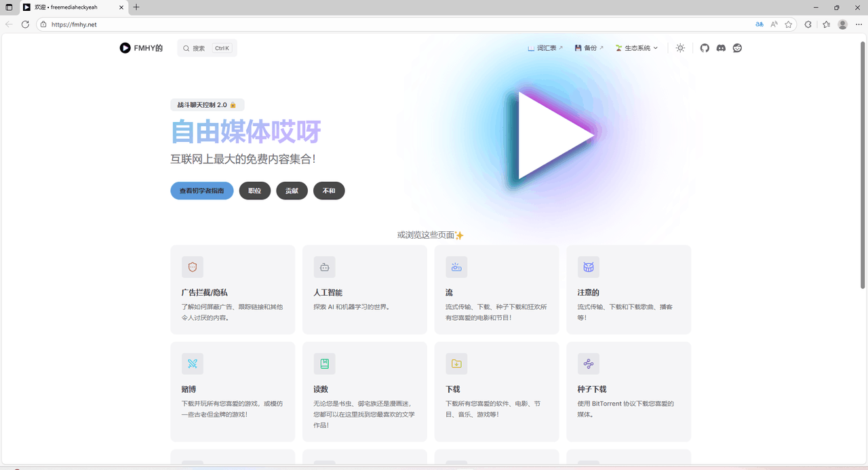Open the 备份 navigation link
This screenshot has width=868, height=470.
point(589,48)
